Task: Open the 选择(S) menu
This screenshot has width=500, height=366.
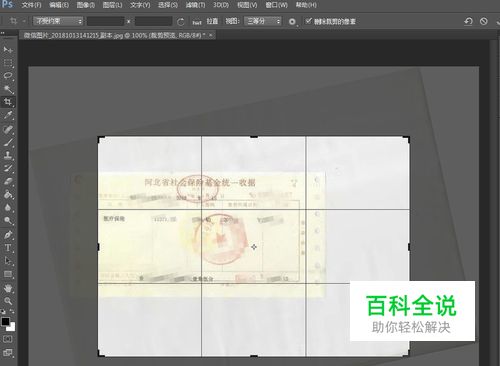Action: coord(168,5)
